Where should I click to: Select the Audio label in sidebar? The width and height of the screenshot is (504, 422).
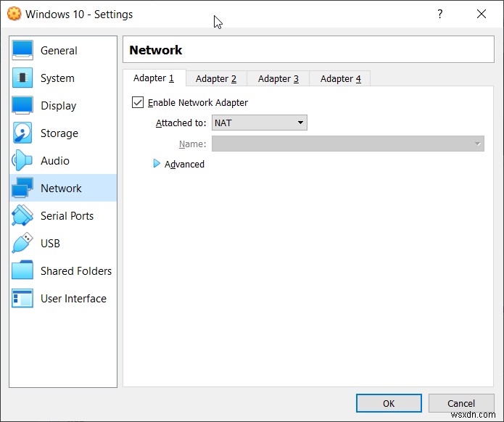click(55, 161)
